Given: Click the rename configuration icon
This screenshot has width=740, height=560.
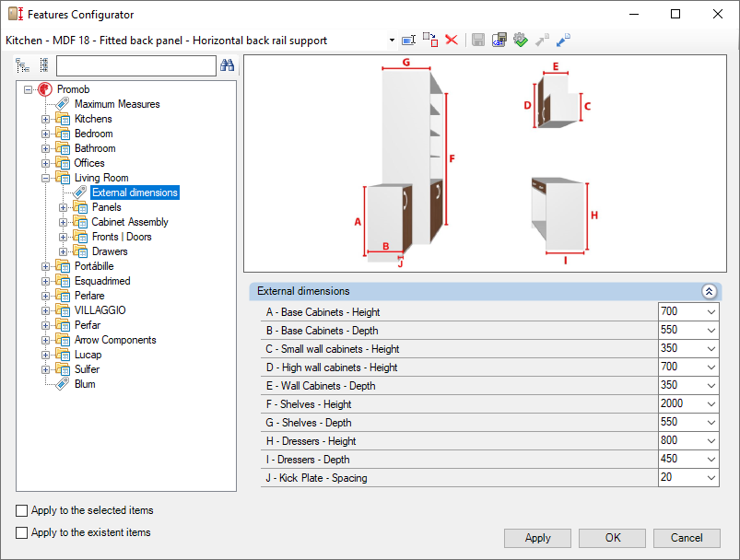Looking at the screenshot, I should 408,41.
